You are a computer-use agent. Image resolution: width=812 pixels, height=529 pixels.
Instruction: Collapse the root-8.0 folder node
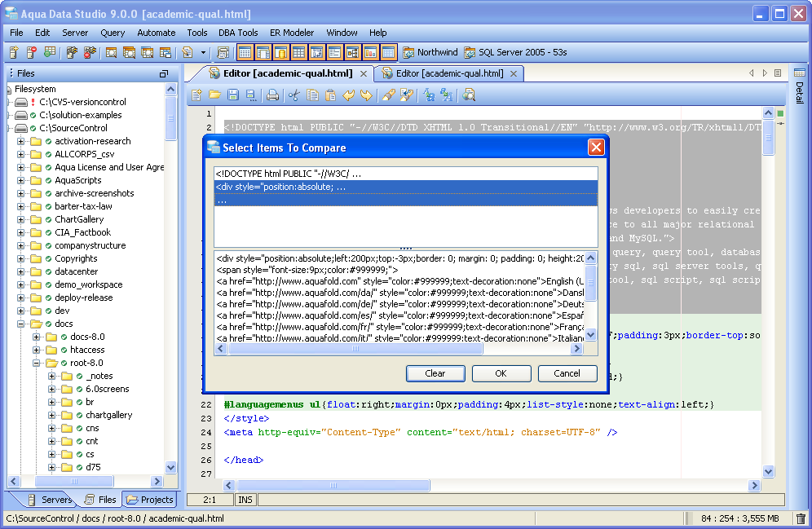(x=37, y=363)
